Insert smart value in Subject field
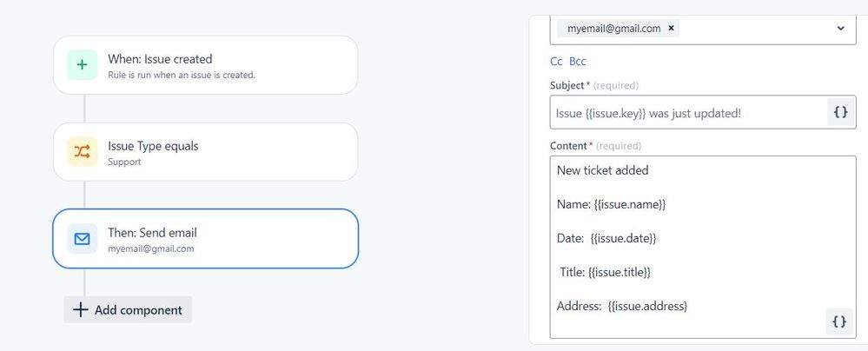Viewport: 868px width, 351px height. point(839,113)
